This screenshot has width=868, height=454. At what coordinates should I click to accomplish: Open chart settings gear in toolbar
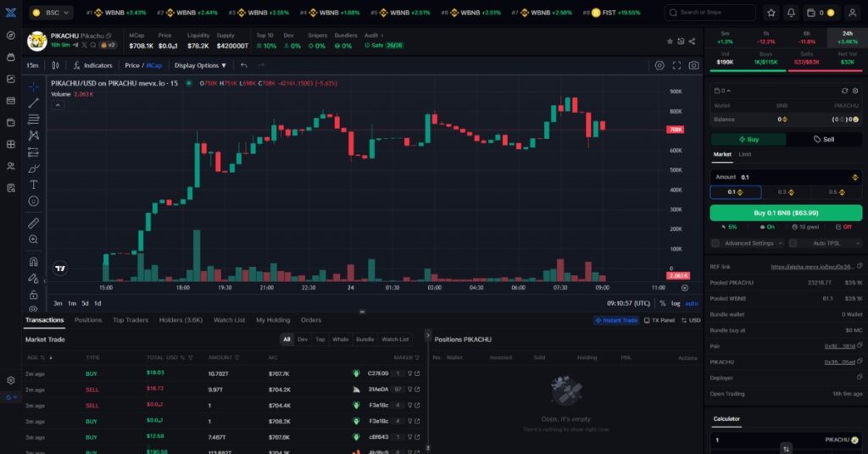tap(659, 65)
